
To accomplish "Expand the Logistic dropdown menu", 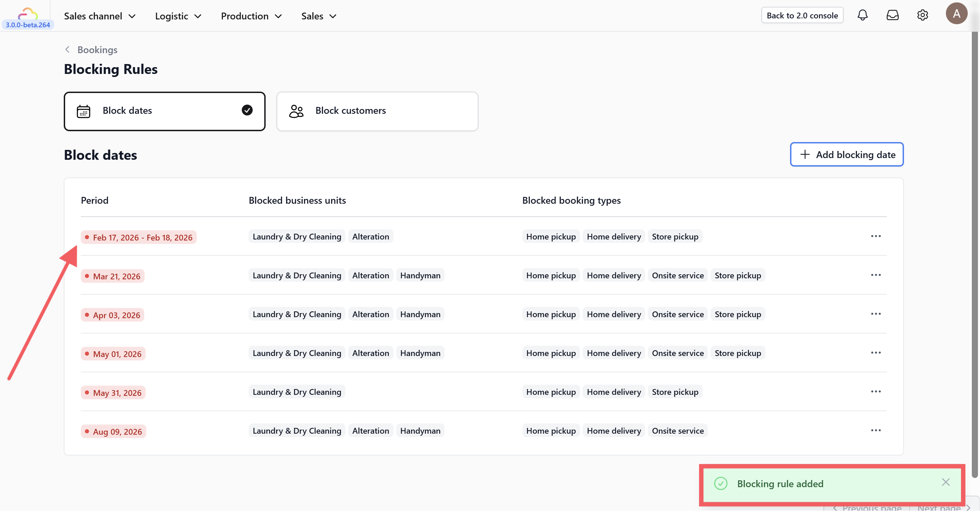I will click(x=178, y=16).
